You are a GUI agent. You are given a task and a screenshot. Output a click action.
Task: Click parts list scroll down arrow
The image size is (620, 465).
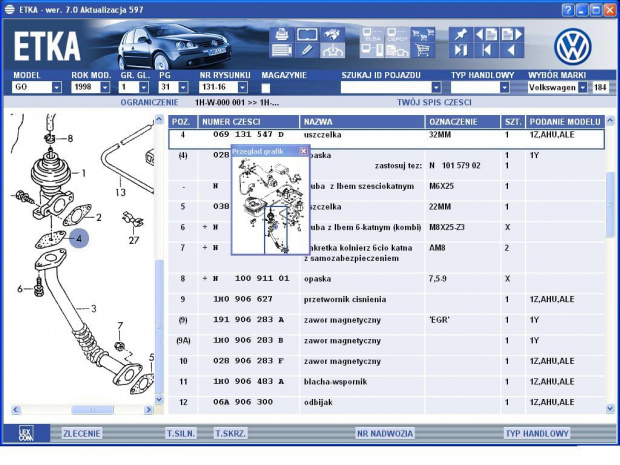[x=610, y=408]
